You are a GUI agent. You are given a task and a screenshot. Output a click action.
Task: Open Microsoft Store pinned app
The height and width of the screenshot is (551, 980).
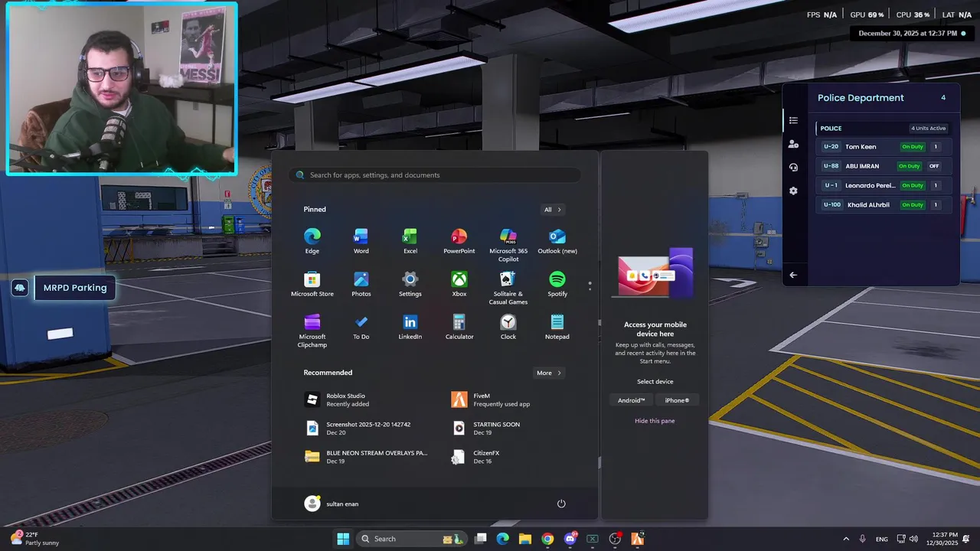pos(312,284)
